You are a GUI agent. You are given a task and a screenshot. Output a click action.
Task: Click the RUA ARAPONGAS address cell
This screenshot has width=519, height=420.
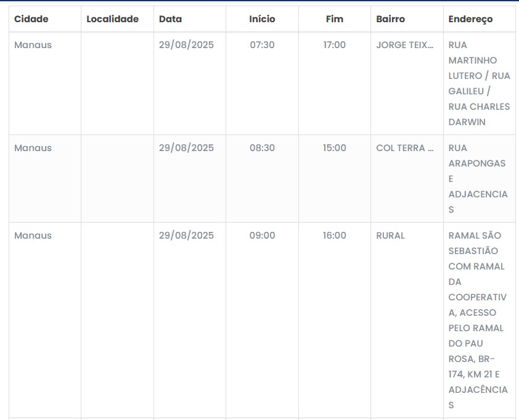pyautogui.click(x=478, y=179)
